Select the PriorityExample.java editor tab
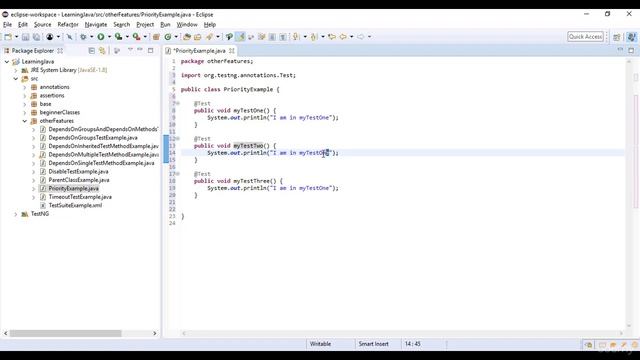This screenshot has height=360, width=640. tap(200, 51)
